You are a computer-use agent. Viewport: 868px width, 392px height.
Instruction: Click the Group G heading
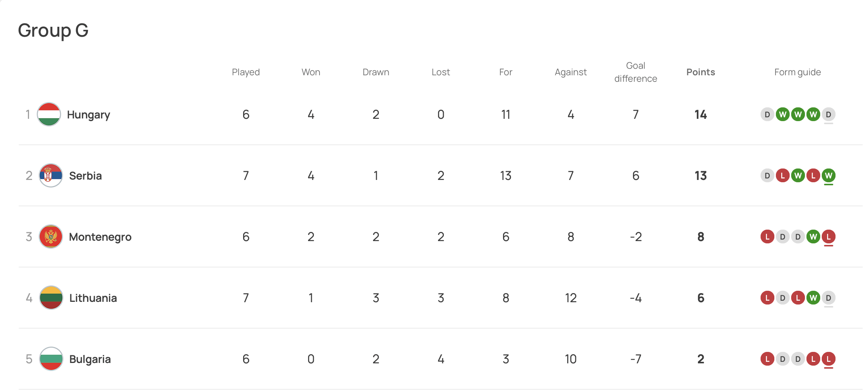[x=53, y=30]
